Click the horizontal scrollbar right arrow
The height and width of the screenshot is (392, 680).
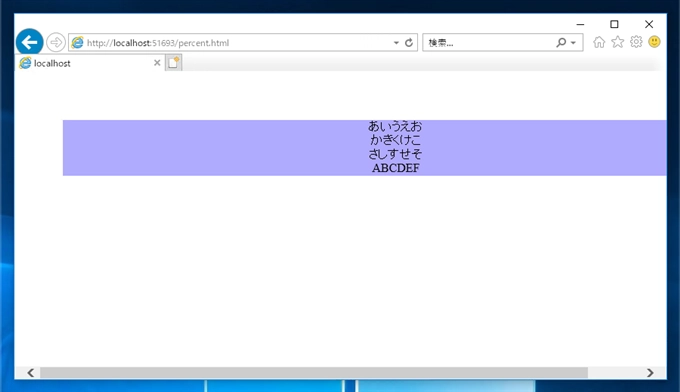pos(650,373)
